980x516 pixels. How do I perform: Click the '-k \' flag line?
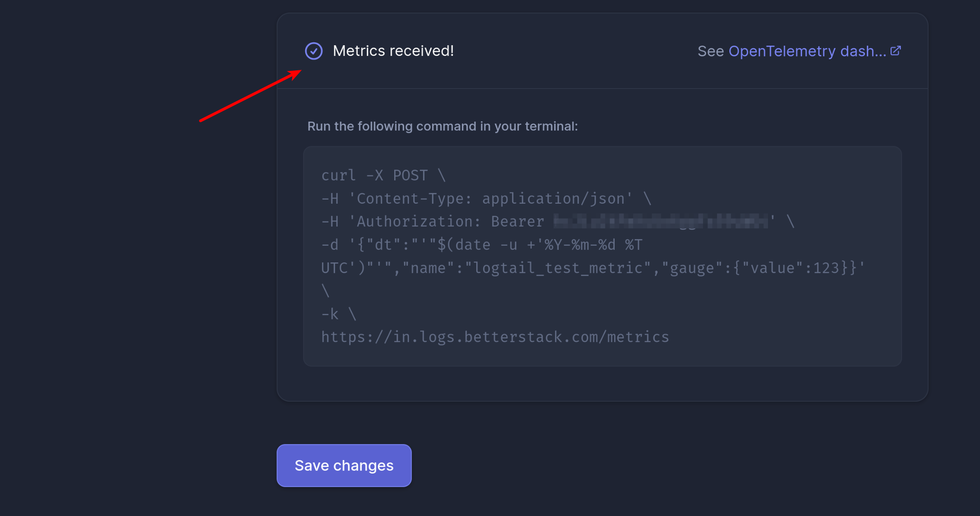pyautogui.click(x=339, y=314)
